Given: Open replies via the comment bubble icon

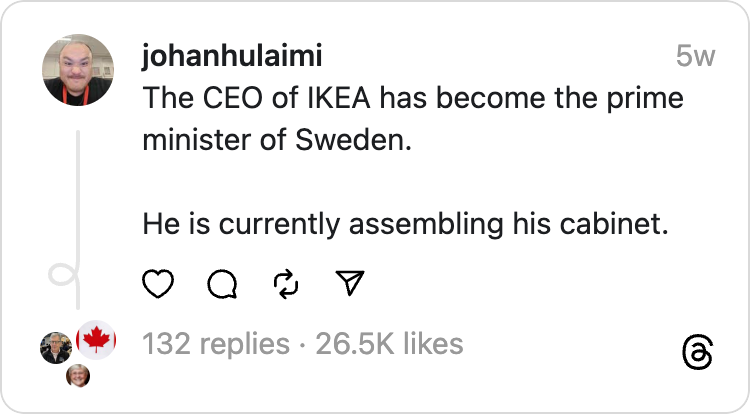Looking at the screenshot, I should pos(222,285).
